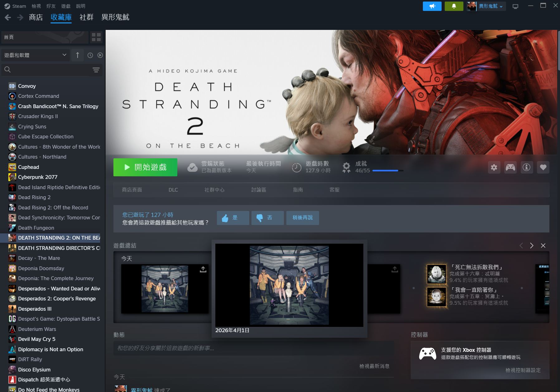Toggle ready-to-play filter icon
The width and height of the screenshot is (560, 392).
(100, 55)
